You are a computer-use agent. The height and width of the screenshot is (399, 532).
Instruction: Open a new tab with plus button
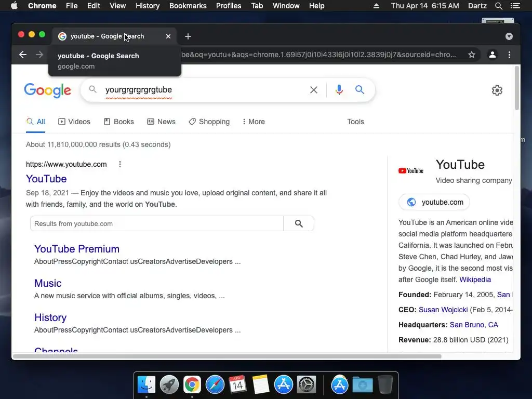click(x=188, y=36)
